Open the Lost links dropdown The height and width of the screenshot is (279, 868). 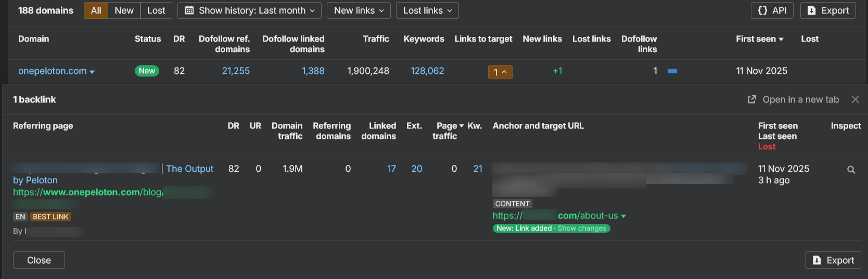click(x=427, y=10)
